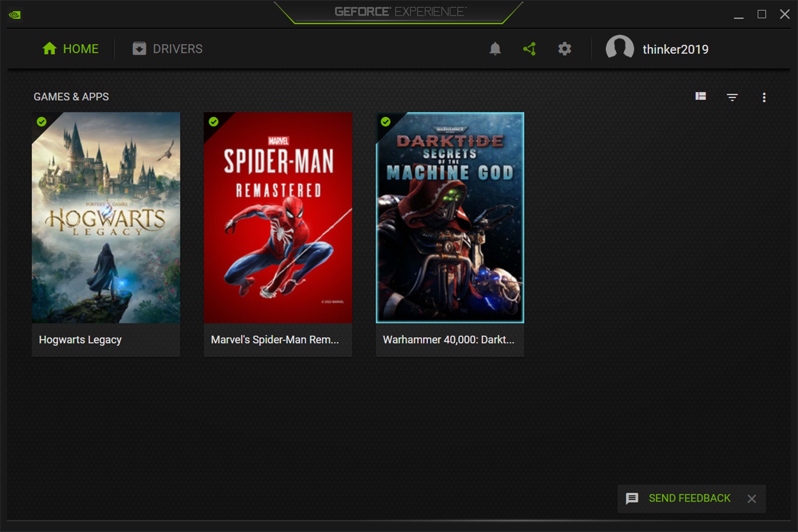
Task: Click optimized checkmark on Darktide
Action: tap(385, 122)
